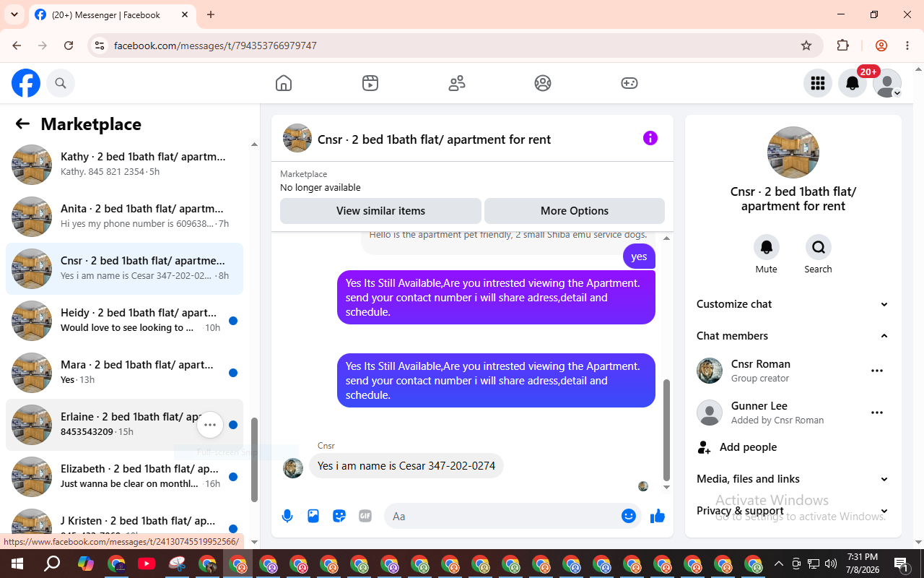Show hidden system tray icons chevron
The height and width of the screenshot is (578, 924).
tap(779, 564)
